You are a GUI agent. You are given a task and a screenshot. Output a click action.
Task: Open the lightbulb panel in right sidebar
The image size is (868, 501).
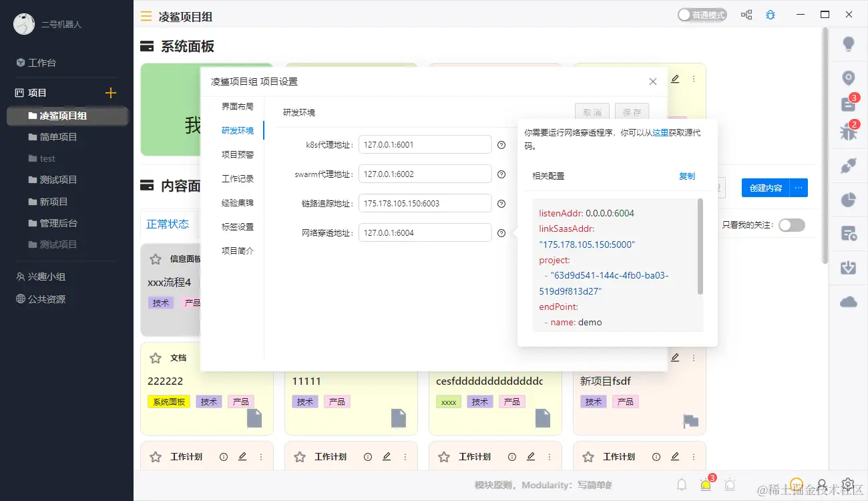(849, 44)
